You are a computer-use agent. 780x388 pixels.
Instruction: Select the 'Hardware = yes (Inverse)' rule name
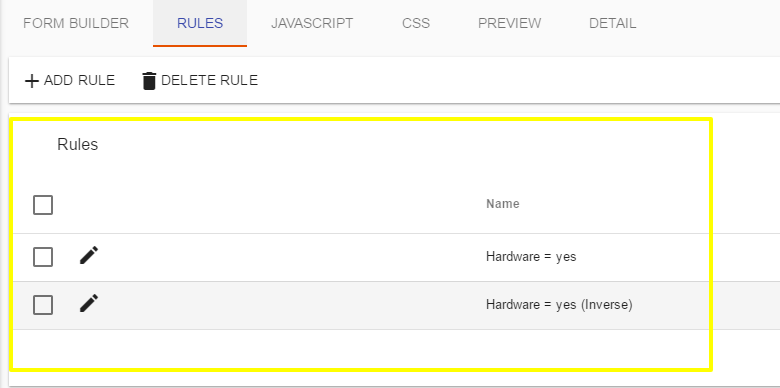coord(559,304)
